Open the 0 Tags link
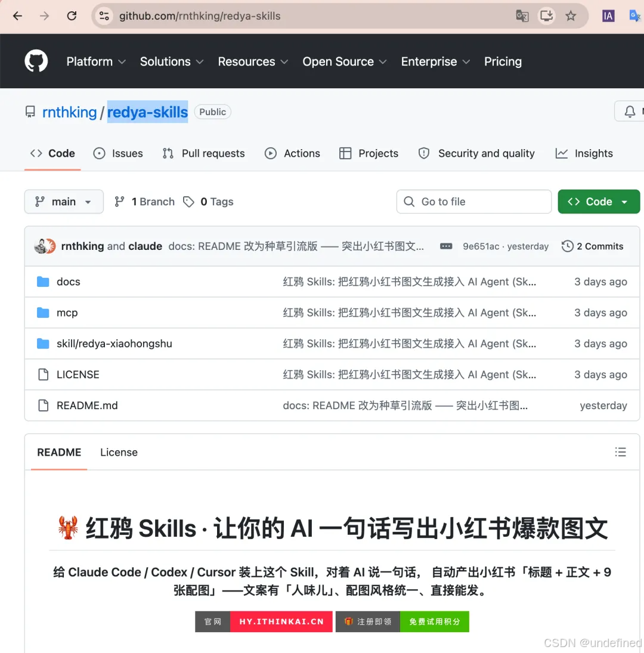The image size is (644, 653). (x=208, y=202)
